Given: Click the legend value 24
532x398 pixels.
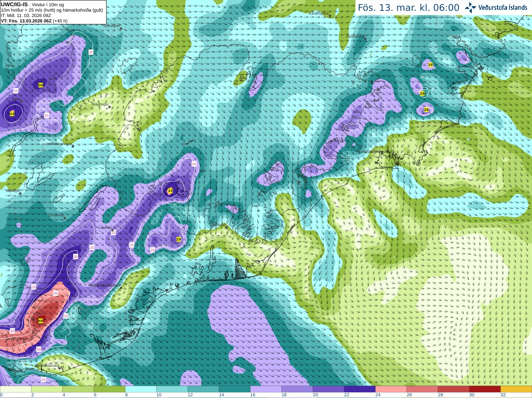Looking at the screenshot, I should (378, 395).
